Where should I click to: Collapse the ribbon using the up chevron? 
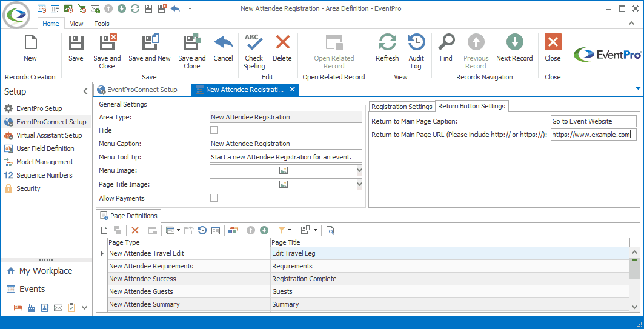632,24
